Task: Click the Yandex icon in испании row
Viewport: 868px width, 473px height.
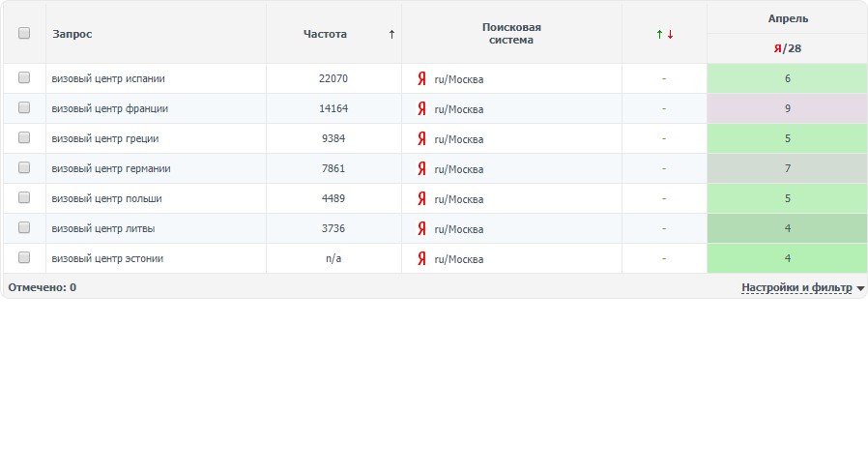Action: pos(421,78)
